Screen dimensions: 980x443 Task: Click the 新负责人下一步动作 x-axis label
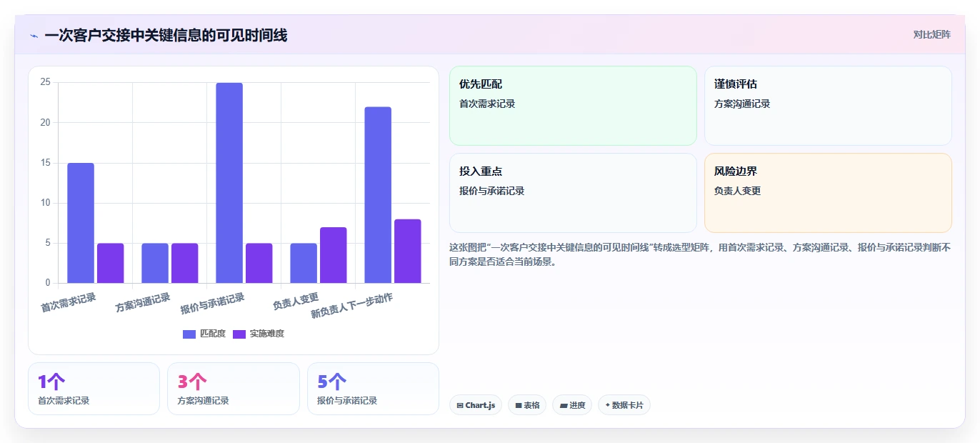(352, 306)
